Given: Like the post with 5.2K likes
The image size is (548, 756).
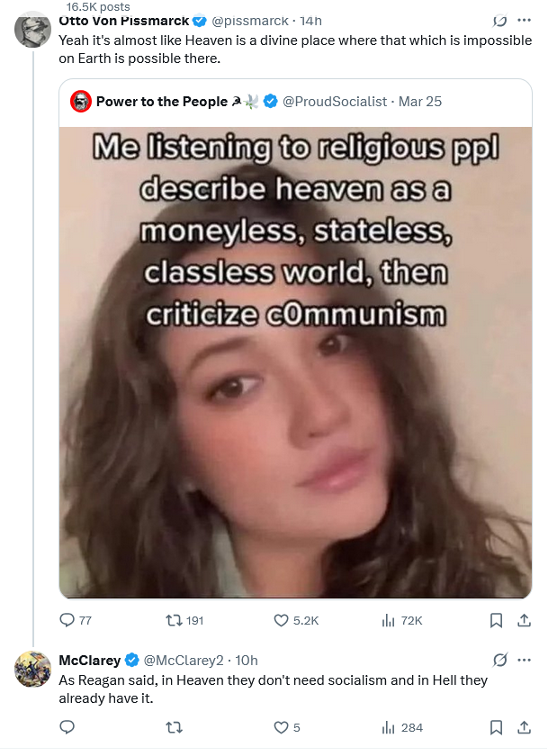Looking at the screenshot, I should coord(280,620).
